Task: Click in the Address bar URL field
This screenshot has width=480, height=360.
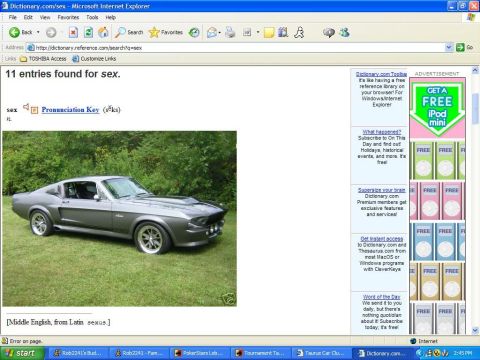Action: [235, 48]
